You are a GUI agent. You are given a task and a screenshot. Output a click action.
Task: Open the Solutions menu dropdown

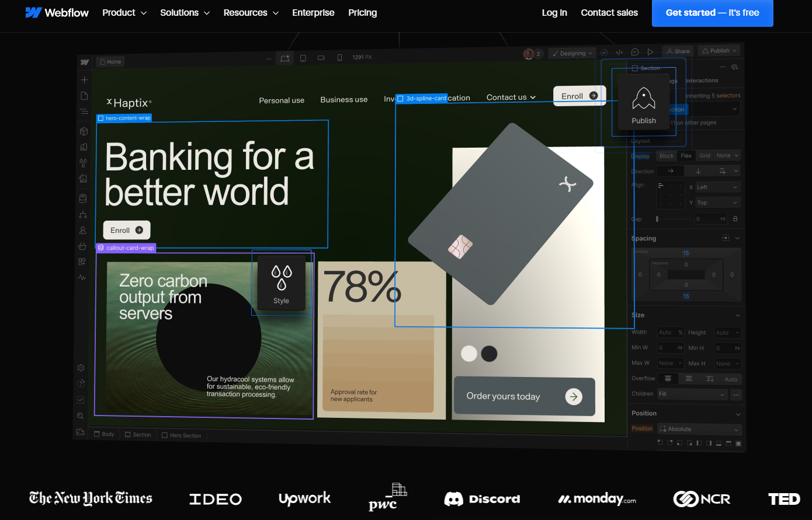click(185, 13)
